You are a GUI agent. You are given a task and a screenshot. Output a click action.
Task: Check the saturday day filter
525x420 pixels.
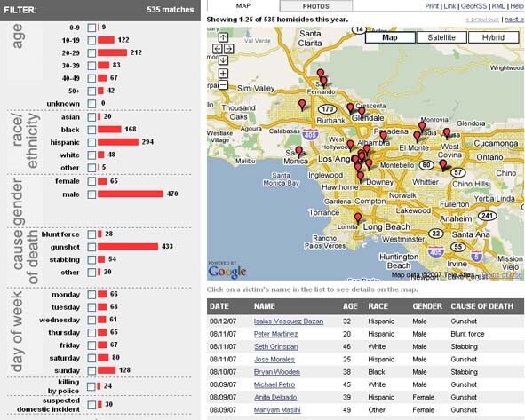click(x=91, y=358)
